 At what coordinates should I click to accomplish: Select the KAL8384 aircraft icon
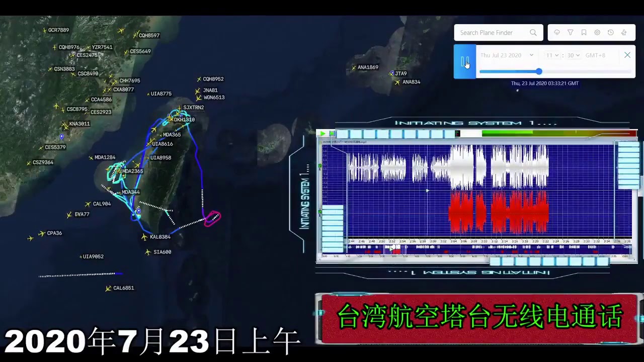(x=144, y=237)
